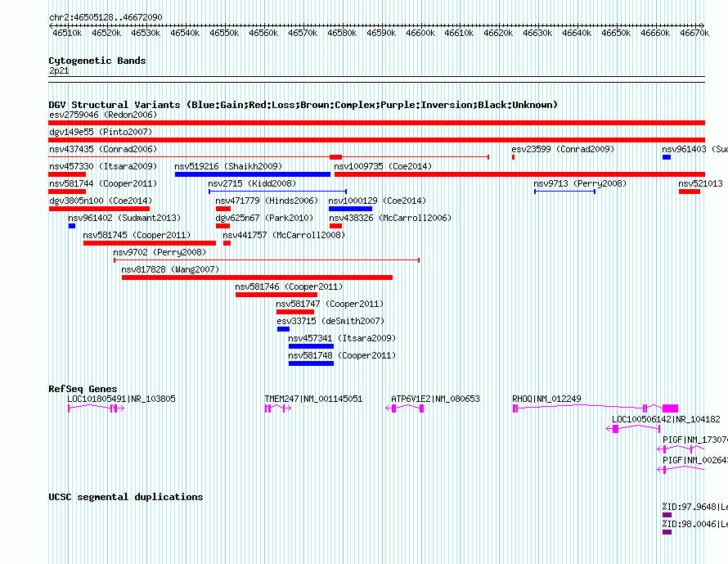The width and height of the screenshot is (728, 564).
Task: Click the nsv581748 (Cooper2011) blue bar
Action: point(311,363)
